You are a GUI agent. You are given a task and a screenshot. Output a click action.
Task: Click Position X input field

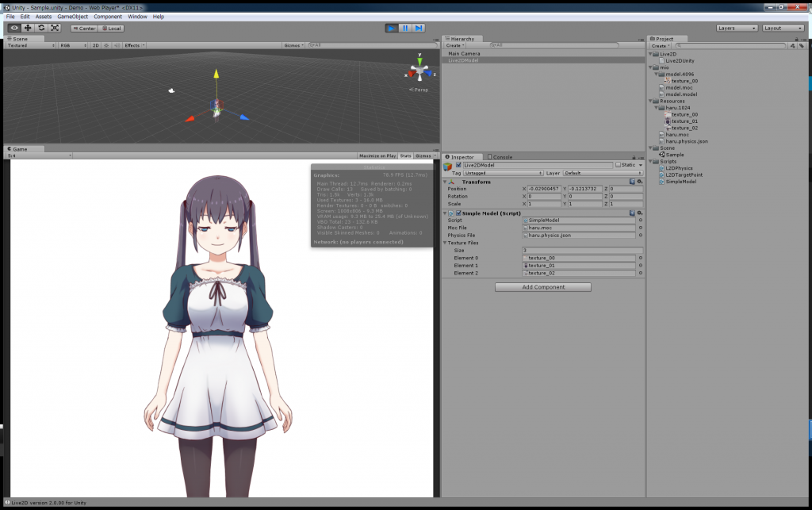point(544,189)
